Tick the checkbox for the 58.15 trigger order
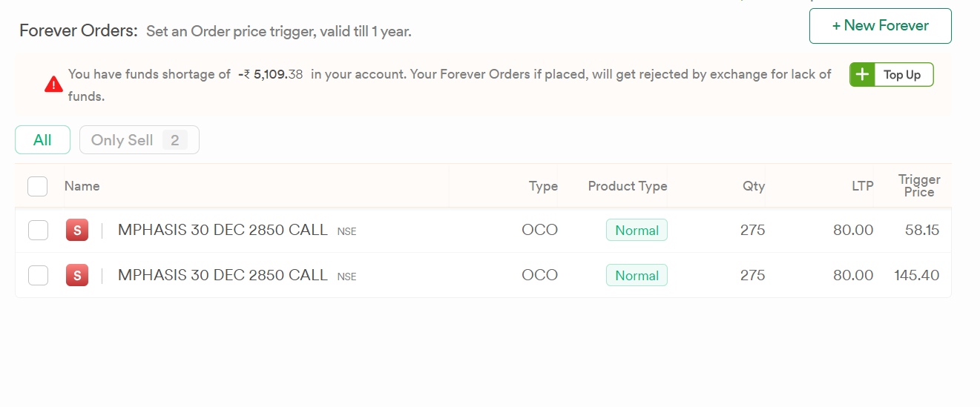 [38, 231]
